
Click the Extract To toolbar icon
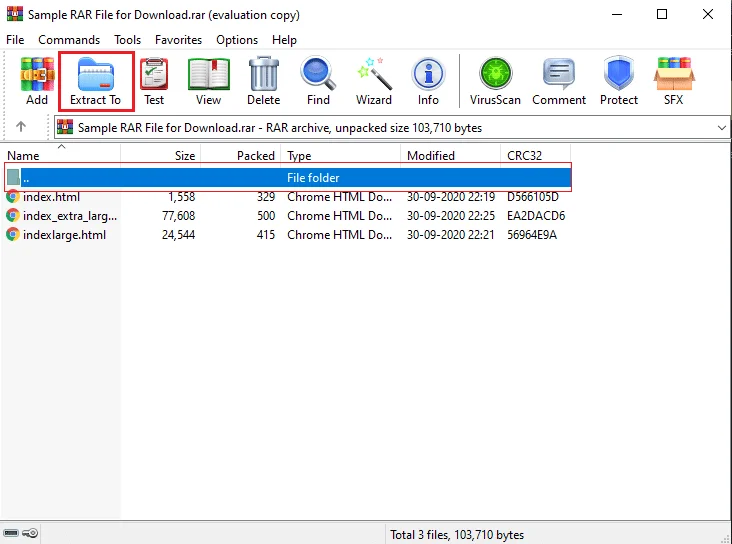[x=96, y=74]
